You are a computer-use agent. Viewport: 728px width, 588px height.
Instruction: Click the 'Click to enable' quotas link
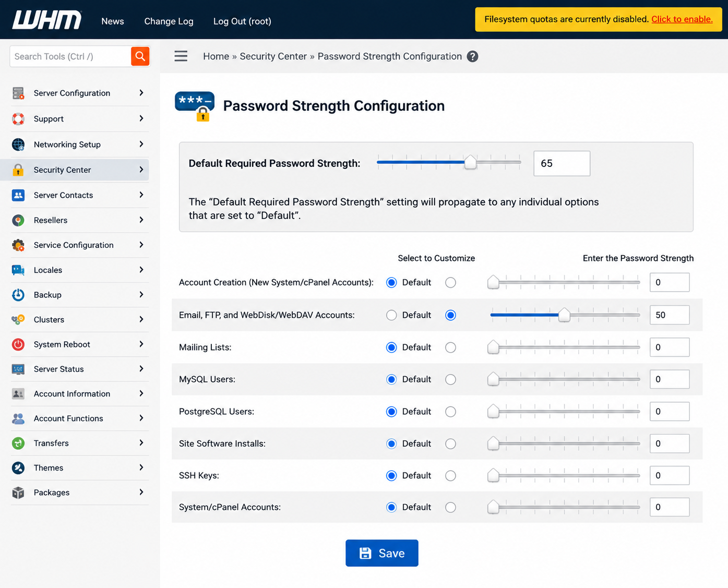pyautogui.click(x=682, y=19)
